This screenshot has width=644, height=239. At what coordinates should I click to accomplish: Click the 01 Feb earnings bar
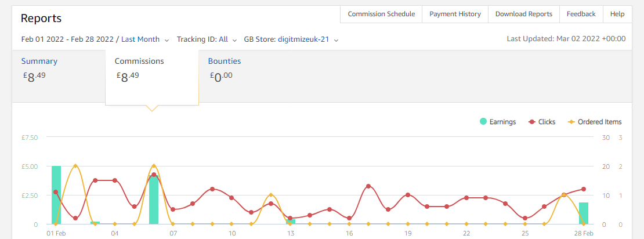point(56,195)
